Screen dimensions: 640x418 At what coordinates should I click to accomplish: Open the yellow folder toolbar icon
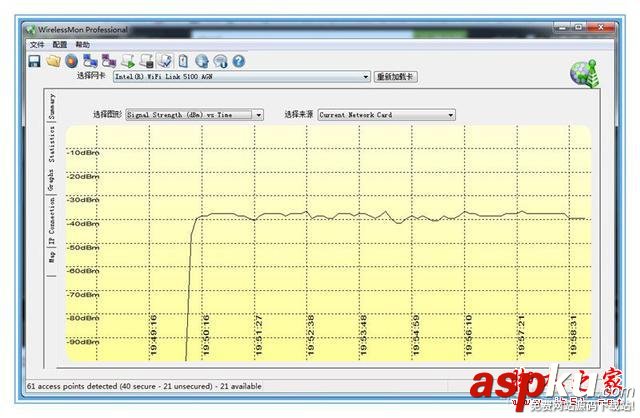coord(53,61)
